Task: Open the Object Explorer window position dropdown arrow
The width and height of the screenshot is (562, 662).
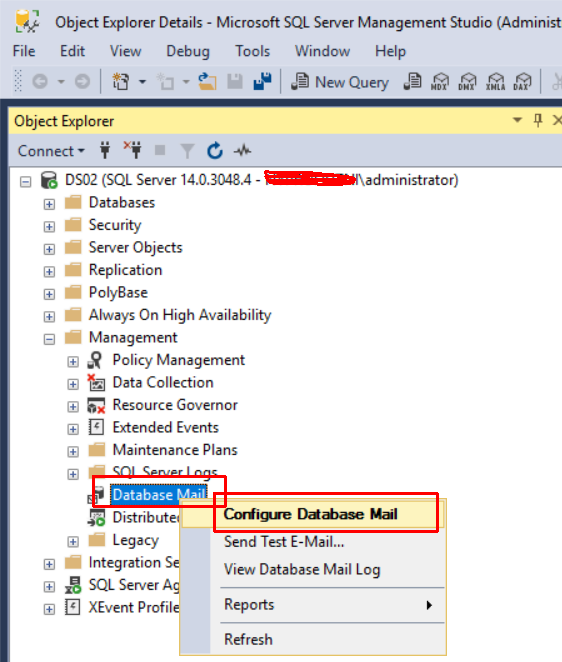Action: 517,120
